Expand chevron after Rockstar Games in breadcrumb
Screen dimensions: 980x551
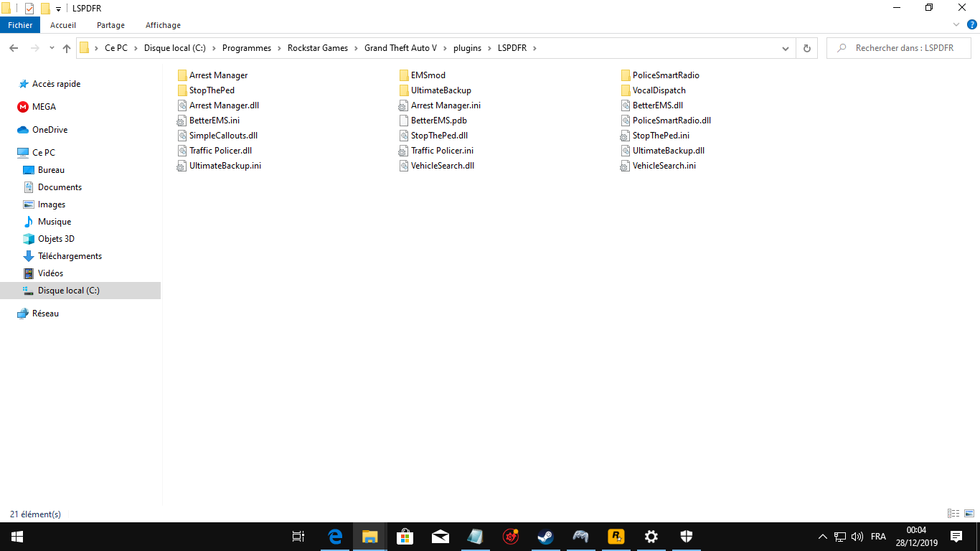[x=356, y=48]
